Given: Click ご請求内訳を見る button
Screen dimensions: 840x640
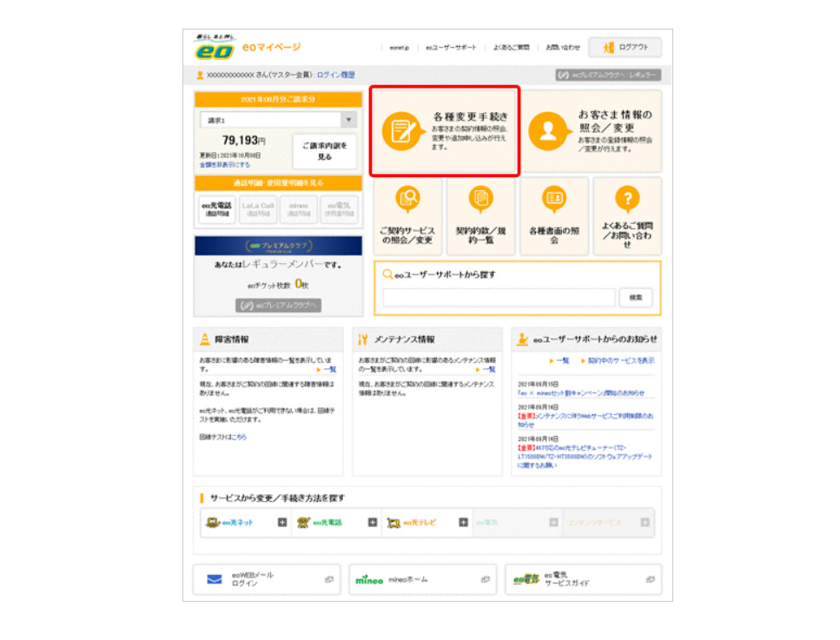Looking at the screenshot, I should click(x=324, y=151).
